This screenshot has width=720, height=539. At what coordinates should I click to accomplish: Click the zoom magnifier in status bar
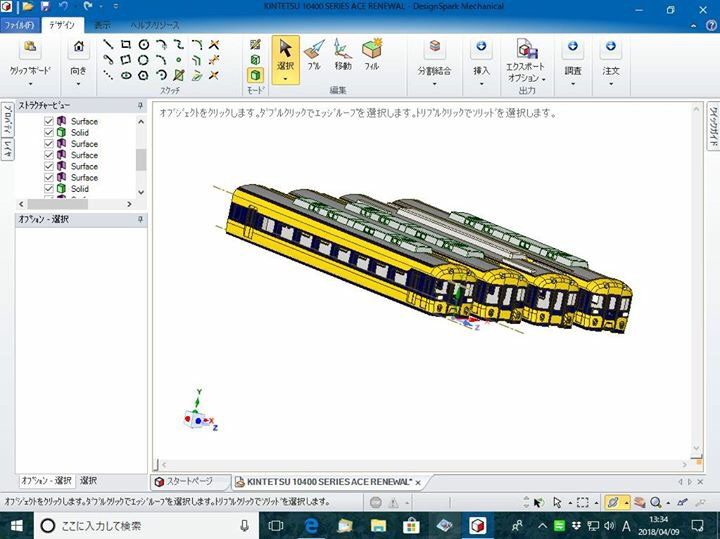pyautogui.click(x=656, y=502)
